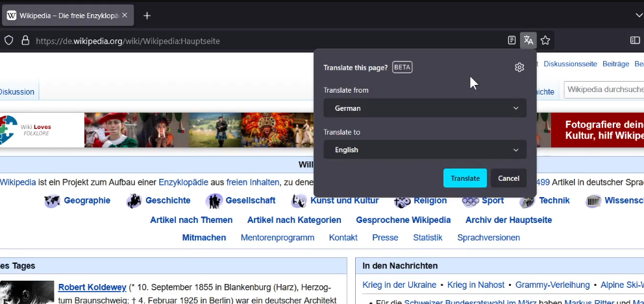Focus the Wikipedia durchsuchen search field

tap(604, 89)
